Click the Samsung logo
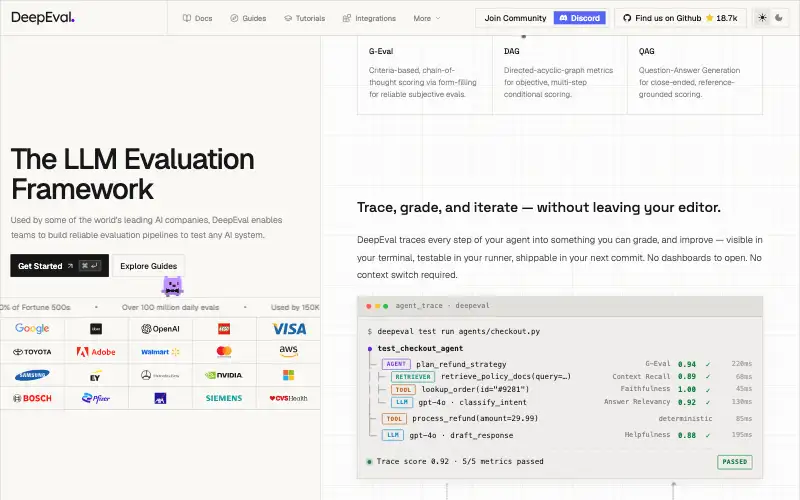The width and height of the screenshot is (800, 500). click(32, 375)
